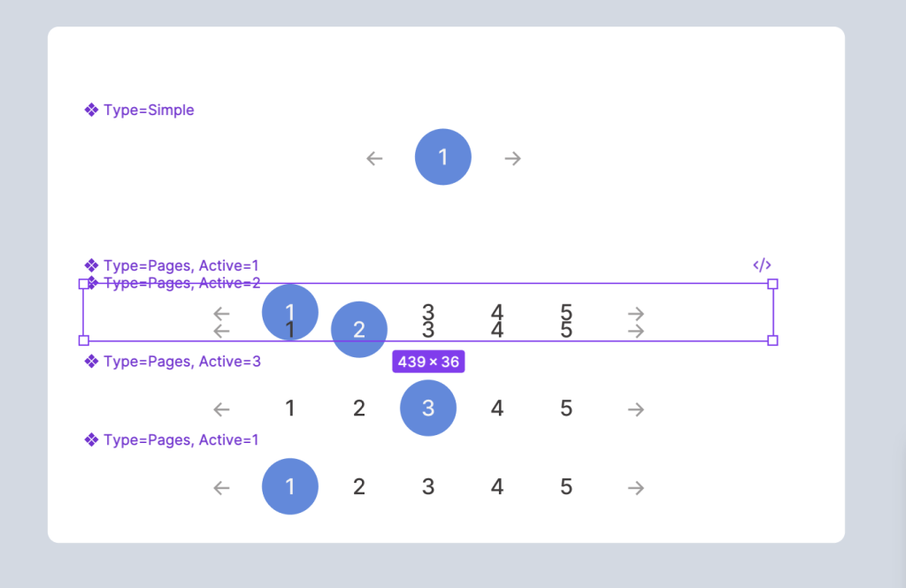Image resolution: width=906 pixels, height=588 pixels.
Task: Click left arrow in Type=Simple pagination
Action: 375,158
